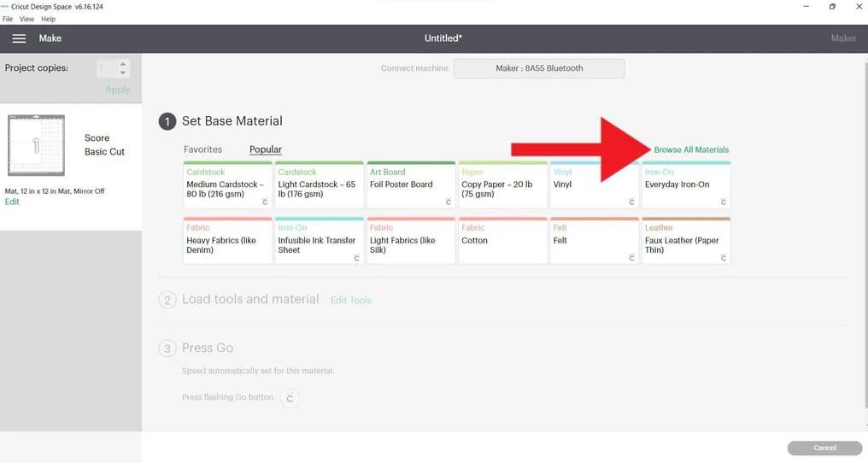Select the Popular materials tab
Screen dimensions: 868x463
click(265, 149)
